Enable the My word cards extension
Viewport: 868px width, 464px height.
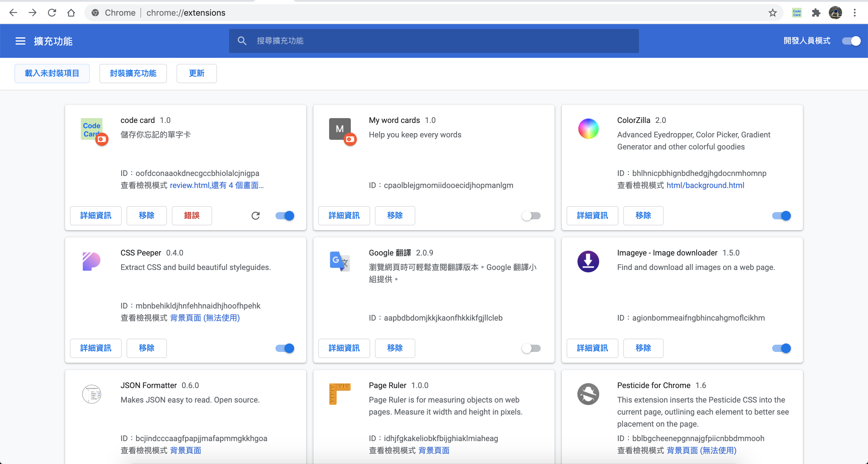coord(531,216)
